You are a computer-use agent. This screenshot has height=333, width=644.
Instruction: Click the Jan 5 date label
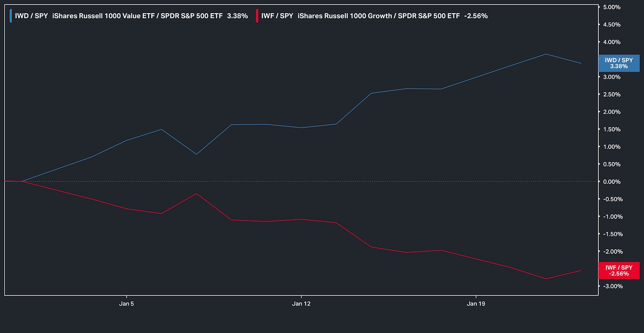[x=126, y=304]
